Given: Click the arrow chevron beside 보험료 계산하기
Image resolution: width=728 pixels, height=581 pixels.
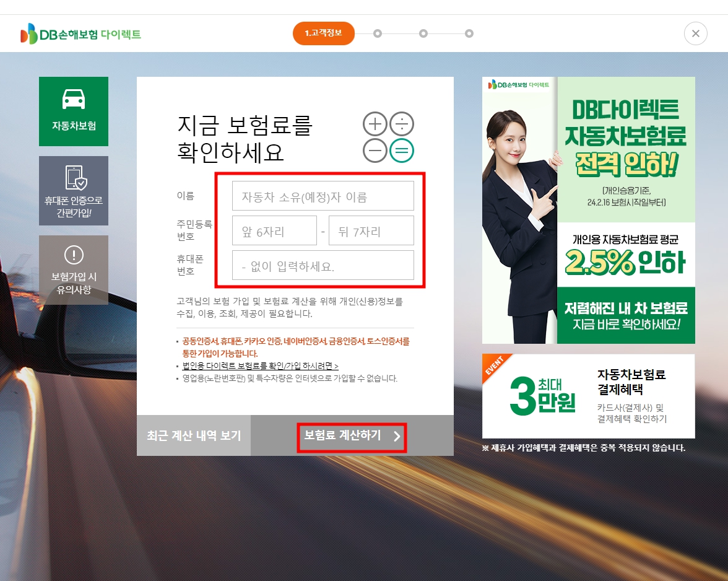Looking at the screenshot, I should [x=397, y=437].
